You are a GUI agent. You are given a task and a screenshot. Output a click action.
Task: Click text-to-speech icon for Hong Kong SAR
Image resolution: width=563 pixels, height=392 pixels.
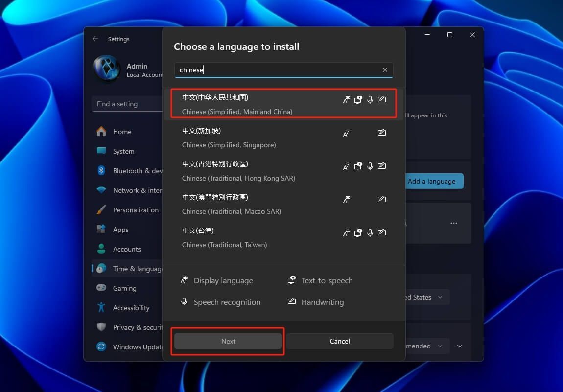[x=358, y=166]
